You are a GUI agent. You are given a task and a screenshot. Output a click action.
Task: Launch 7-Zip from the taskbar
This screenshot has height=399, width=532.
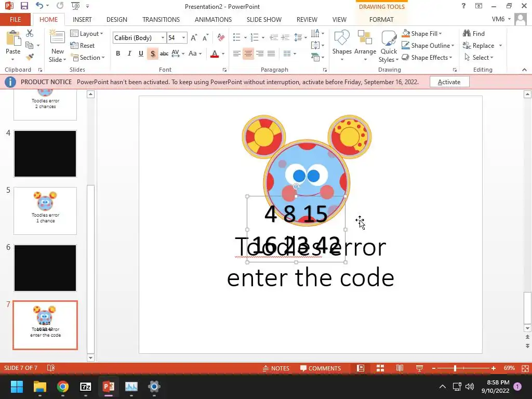click(86, 387)
